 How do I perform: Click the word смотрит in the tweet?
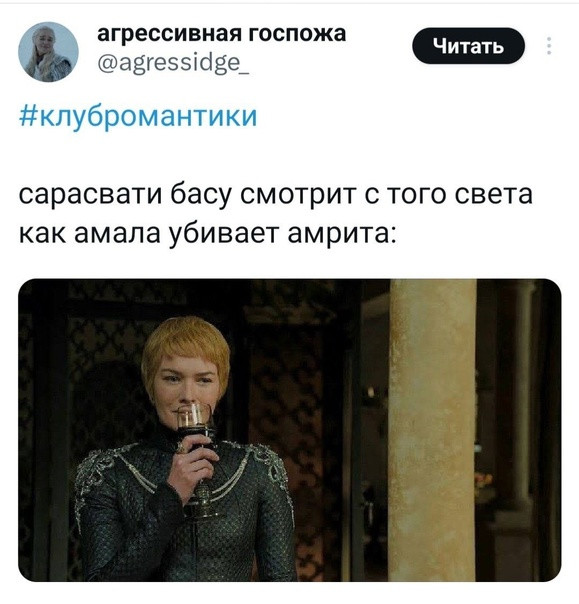297,195
